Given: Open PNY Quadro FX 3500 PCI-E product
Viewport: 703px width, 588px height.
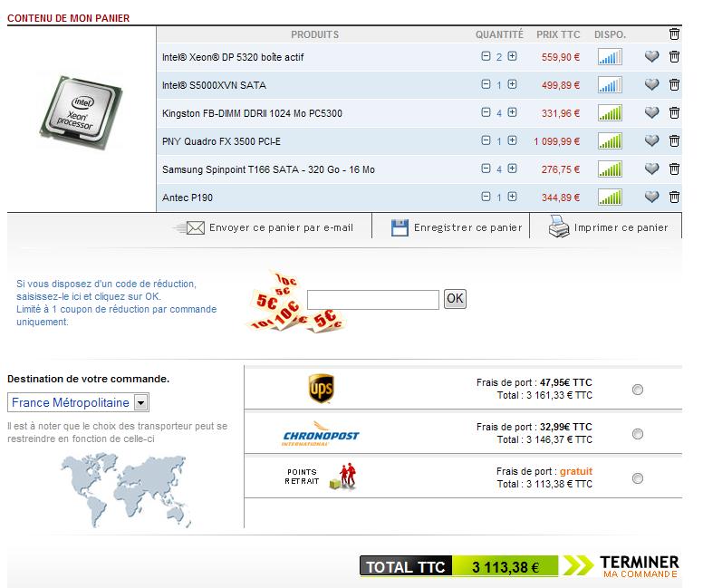Looking at the screenshot, I should point(221,141).
